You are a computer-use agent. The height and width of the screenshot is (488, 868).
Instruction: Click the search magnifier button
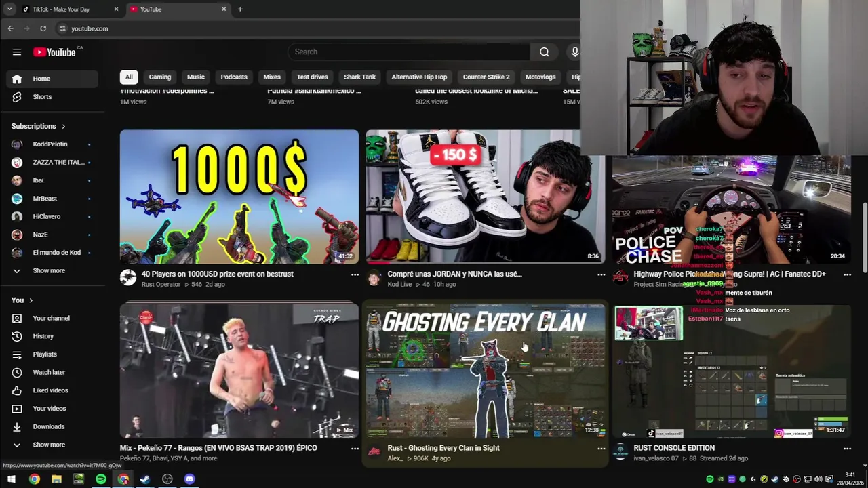coord(545,52)
